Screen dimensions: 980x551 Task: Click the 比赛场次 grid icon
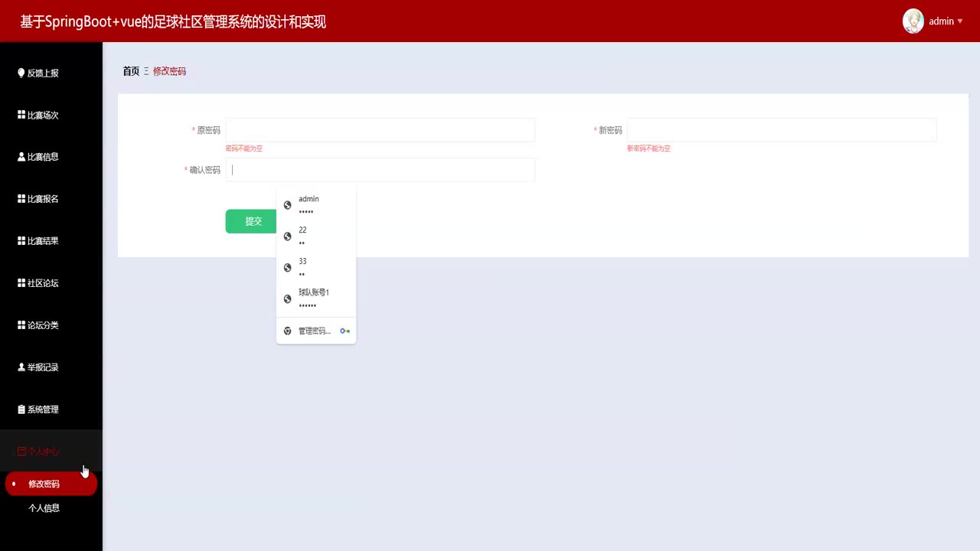point(21,115)
